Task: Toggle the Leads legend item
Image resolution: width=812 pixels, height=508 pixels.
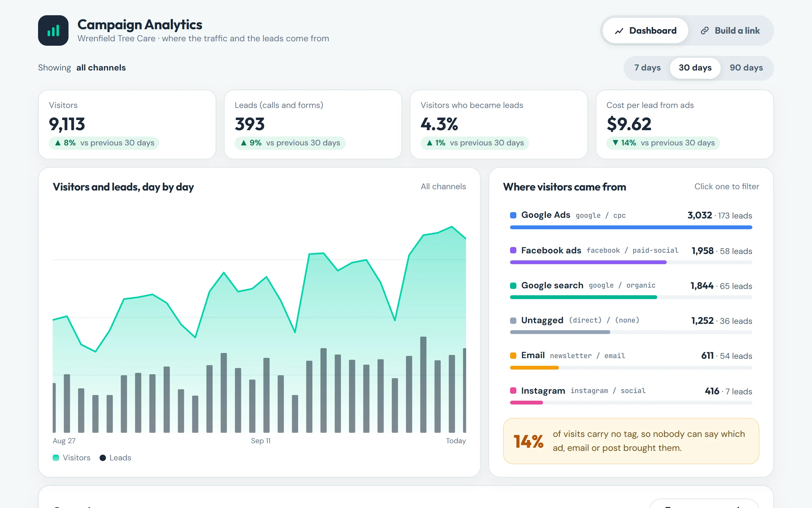Action: 115,458
